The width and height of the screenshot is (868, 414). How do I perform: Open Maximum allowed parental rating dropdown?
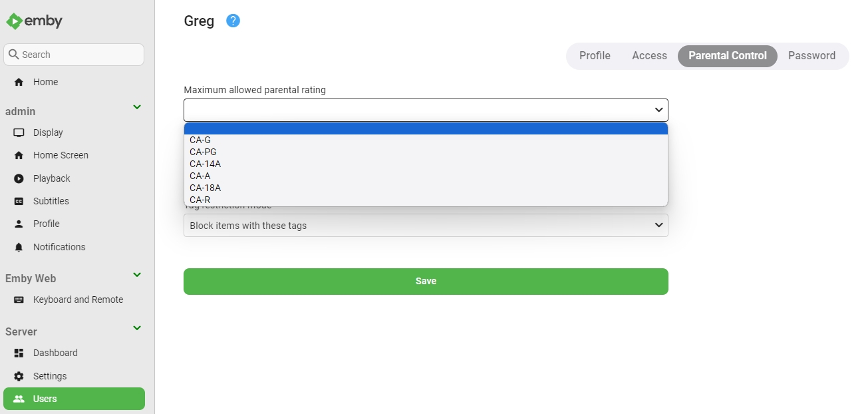(x=426, y=110)
